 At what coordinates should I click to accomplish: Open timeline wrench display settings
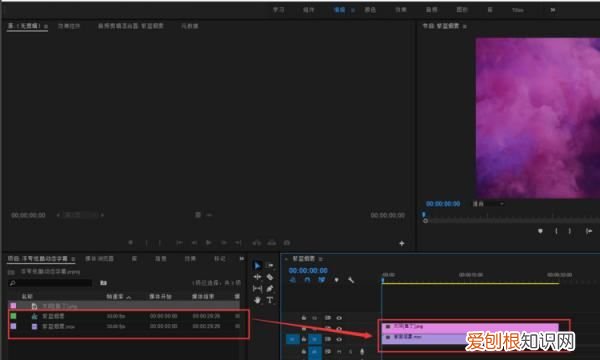[351, 280]
